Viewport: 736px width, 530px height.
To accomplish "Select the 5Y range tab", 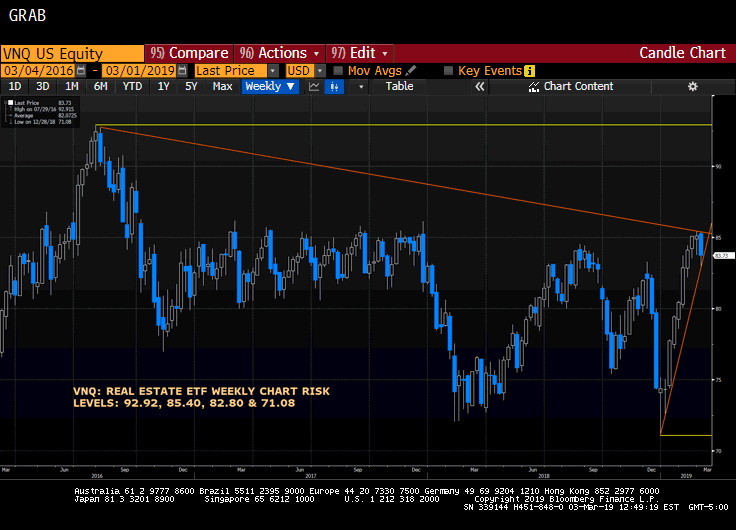I will [191, 86].
